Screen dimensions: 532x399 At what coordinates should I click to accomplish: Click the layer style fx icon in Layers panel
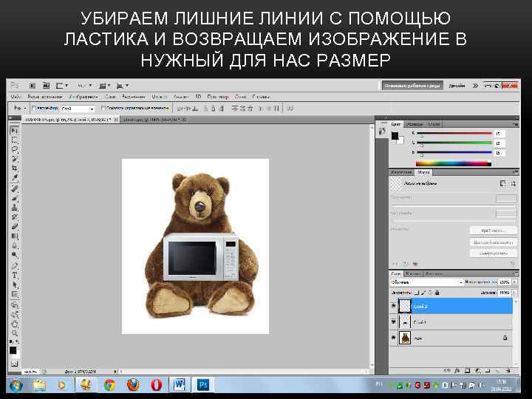(x=457, y=371)
